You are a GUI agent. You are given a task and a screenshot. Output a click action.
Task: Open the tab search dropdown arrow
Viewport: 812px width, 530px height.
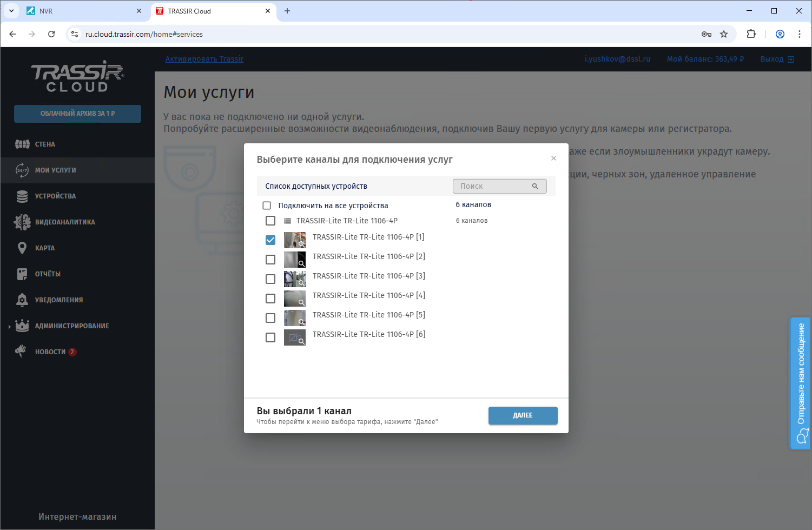(x=11, y=11)
